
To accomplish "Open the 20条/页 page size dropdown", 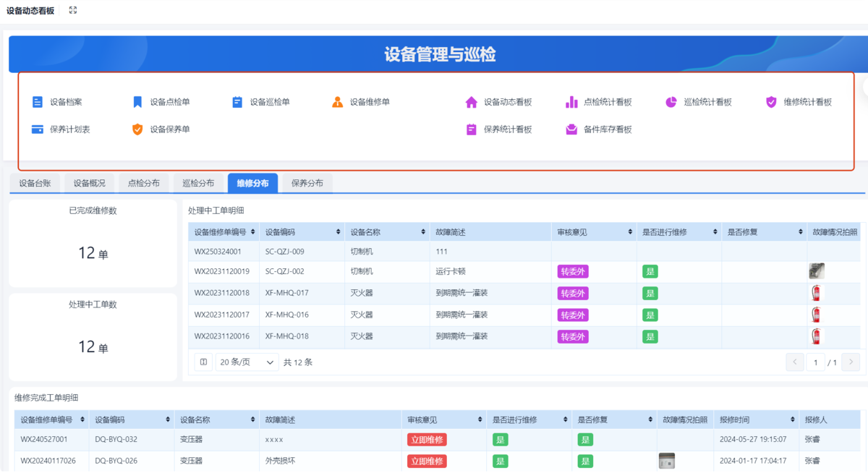I will [x=246, y=362].
